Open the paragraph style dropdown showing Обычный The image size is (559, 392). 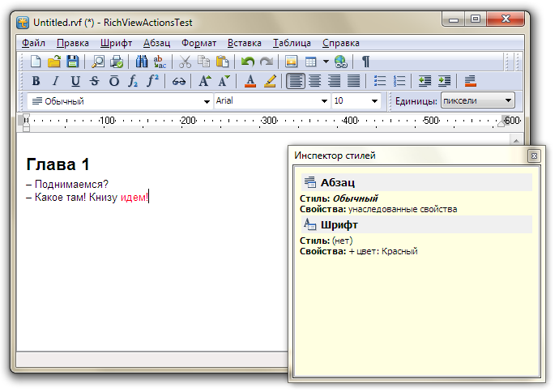(207, 101)
